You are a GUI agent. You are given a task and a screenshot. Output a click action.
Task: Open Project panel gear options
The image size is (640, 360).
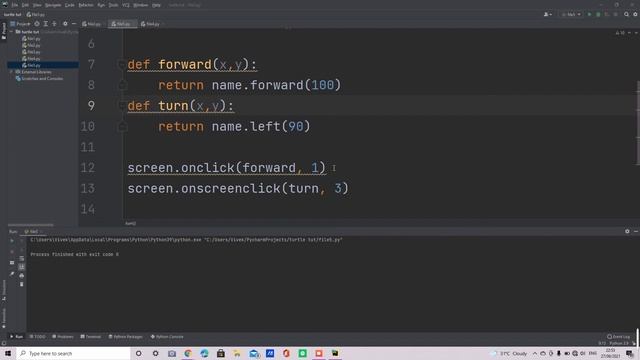pos(65,24)
